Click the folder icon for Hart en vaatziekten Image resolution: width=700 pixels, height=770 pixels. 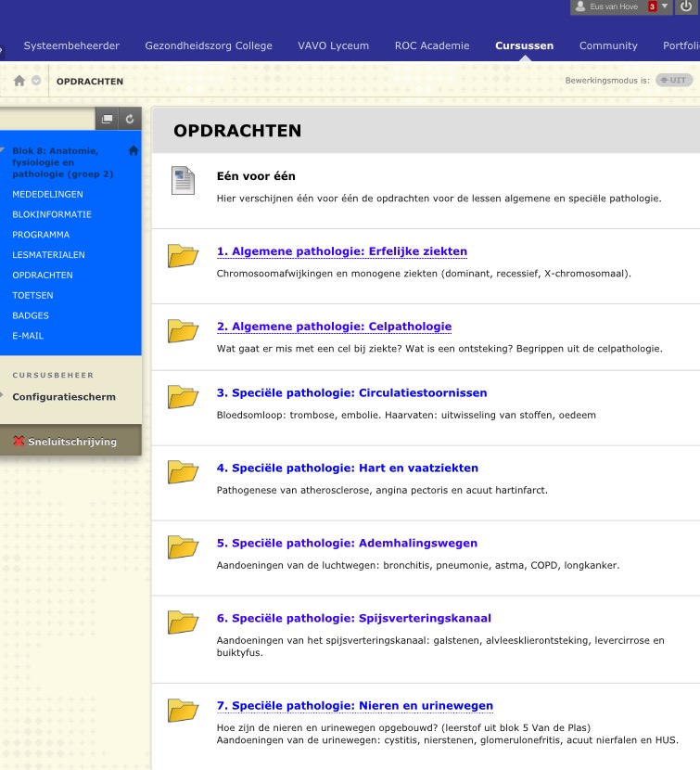tap(183, 471)
